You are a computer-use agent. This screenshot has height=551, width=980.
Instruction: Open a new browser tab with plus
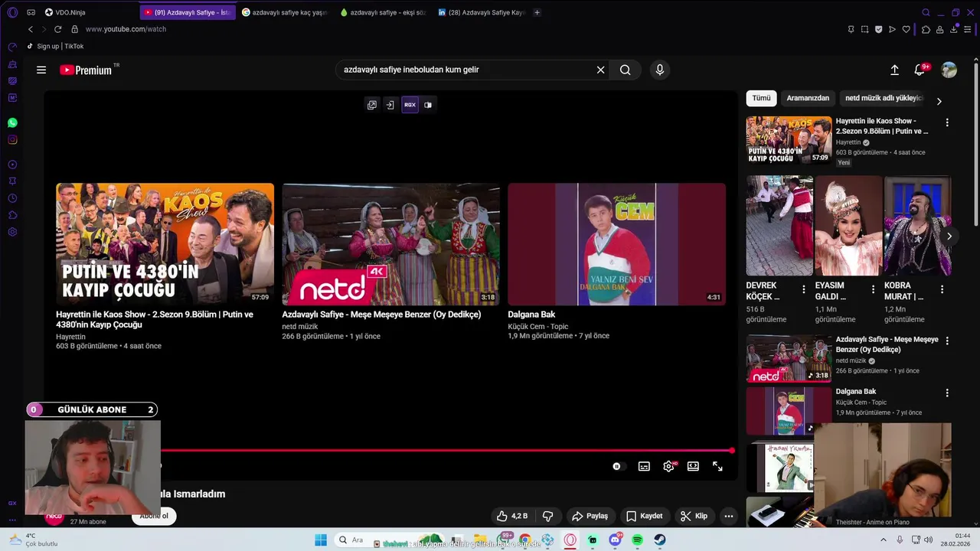[x=537, y=12]
